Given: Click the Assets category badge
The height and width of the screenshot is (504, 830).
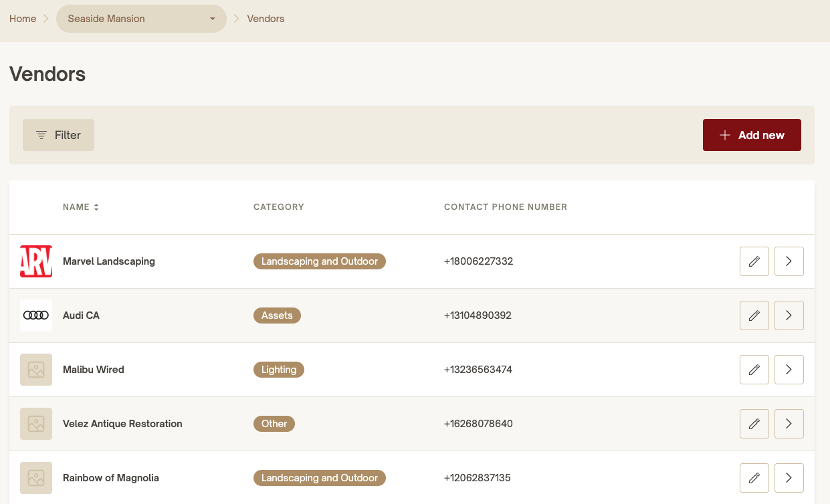Looking at the screenshot, I should [277, 316].
